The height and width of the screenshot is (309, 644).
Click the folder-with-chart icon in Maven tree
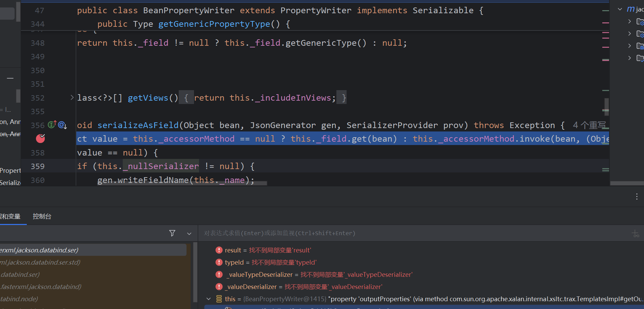[640, 46]
